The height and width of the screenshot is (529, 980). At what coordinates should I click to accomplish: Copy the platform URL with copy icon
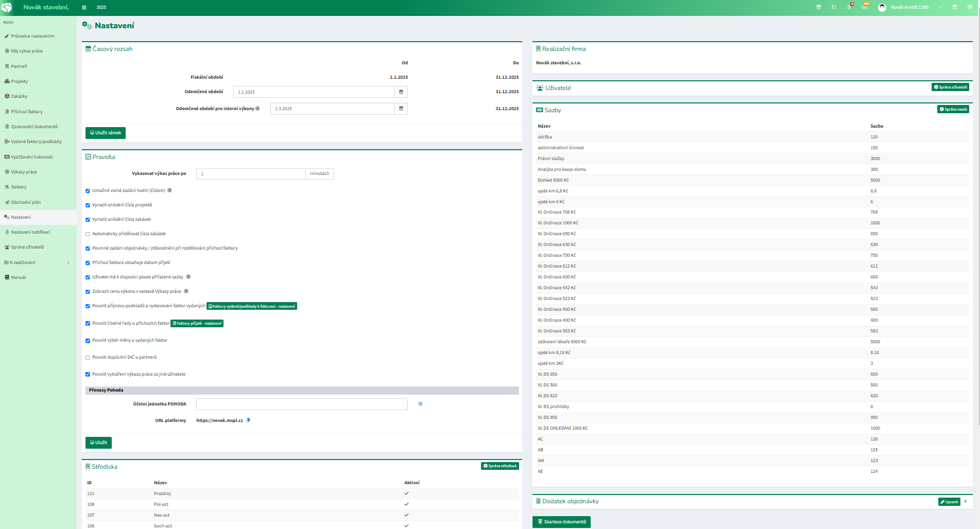click(248, 420)
